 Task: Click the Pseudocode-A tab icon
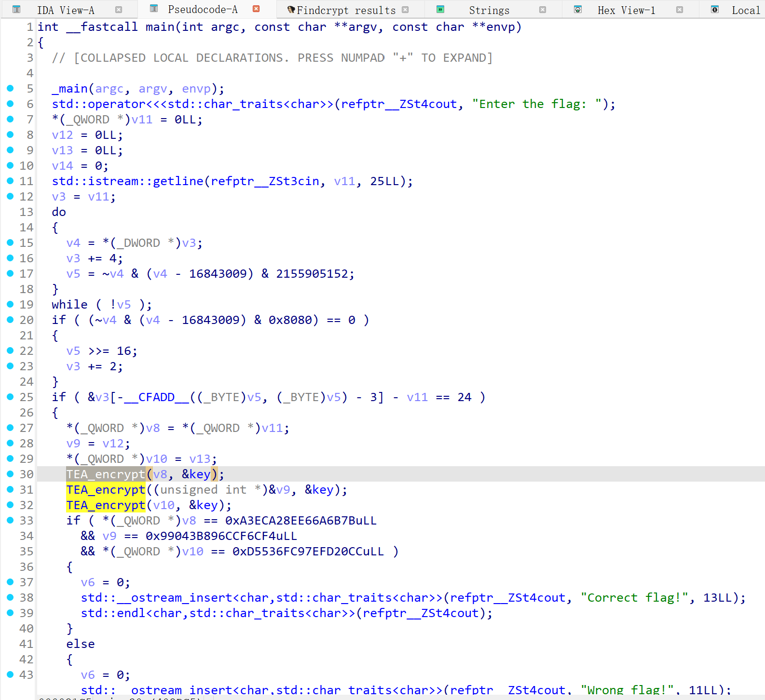154,9
